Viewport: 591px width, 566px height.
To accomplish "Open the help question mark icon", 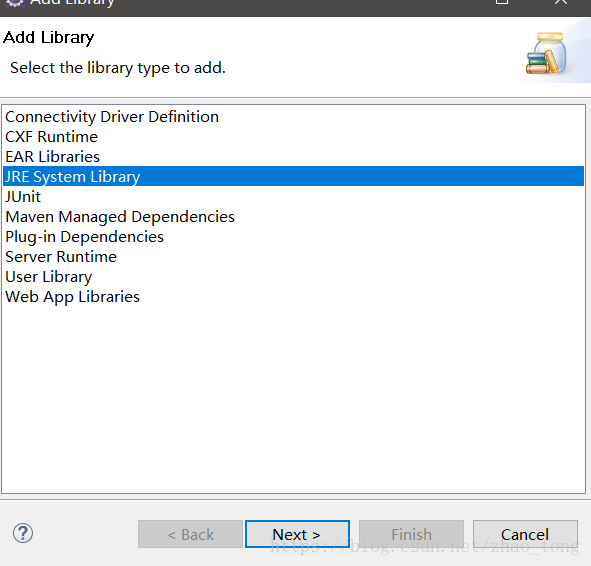I will click(x=23, y=533).
